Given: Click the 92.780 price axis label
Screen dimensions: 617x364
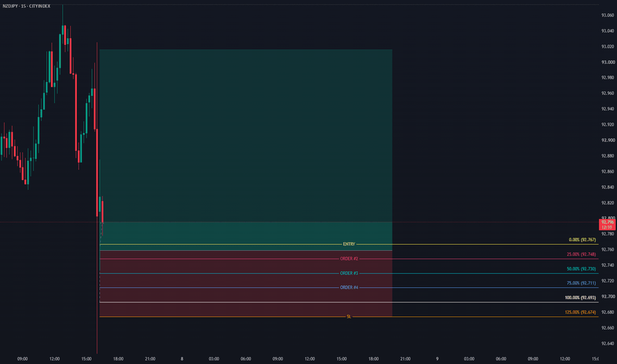Looking at the screenshot, I should pos(608,234).
